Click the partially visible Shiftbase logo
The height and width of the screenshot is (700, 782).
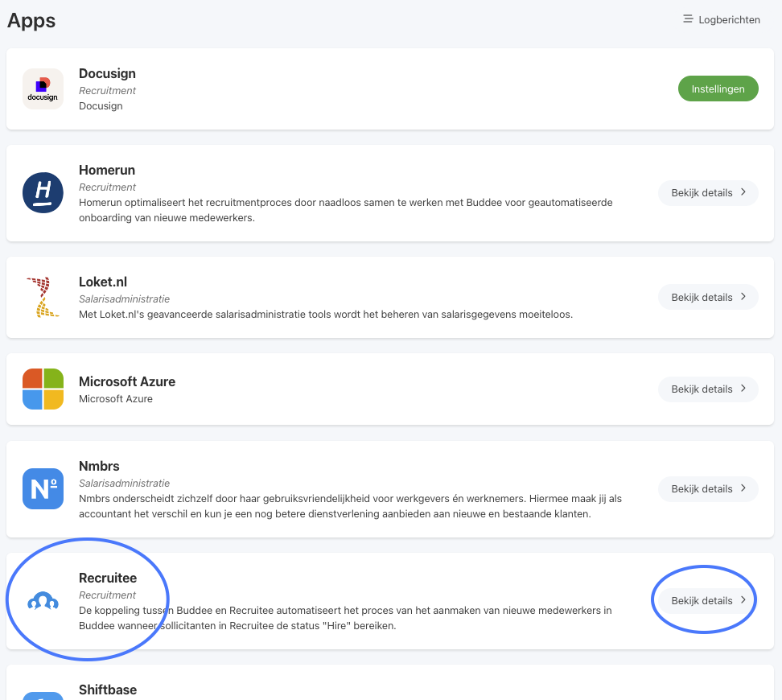43,695
